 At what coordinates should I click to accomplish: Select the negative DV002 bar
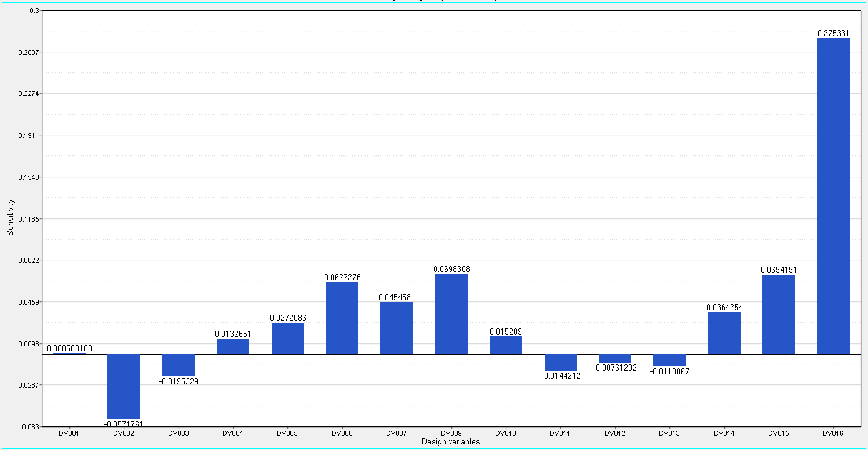click(x=124, y=386)
